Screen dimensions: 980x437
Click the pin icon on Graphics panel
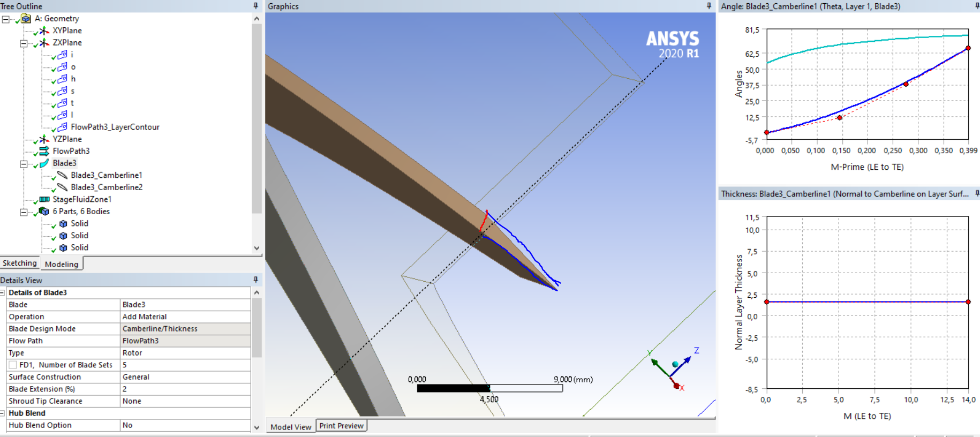click(x=708, y=6)
